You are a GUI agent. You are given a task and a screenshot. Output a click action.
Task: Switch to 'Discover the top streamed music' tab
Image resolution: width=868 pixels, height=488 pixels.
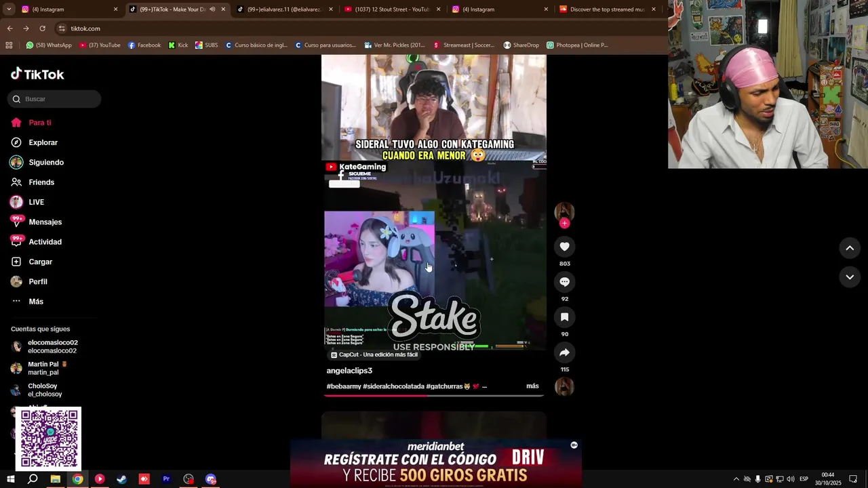[x=607, y=9]
